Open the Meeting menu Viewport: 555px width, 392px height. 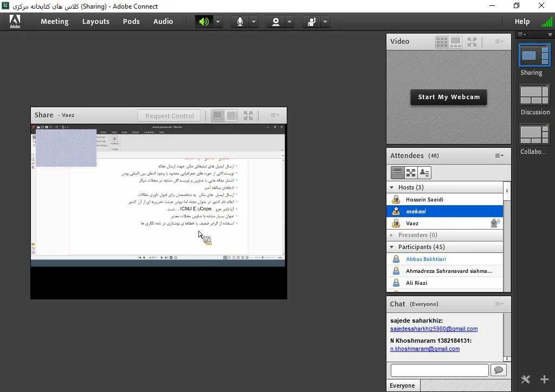pyautogui.click(x=55, y=22)
